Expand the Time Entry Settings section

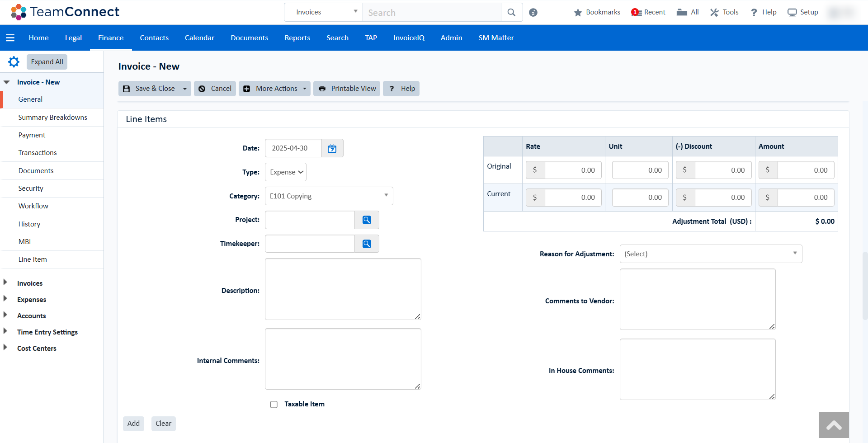(5, 332)
